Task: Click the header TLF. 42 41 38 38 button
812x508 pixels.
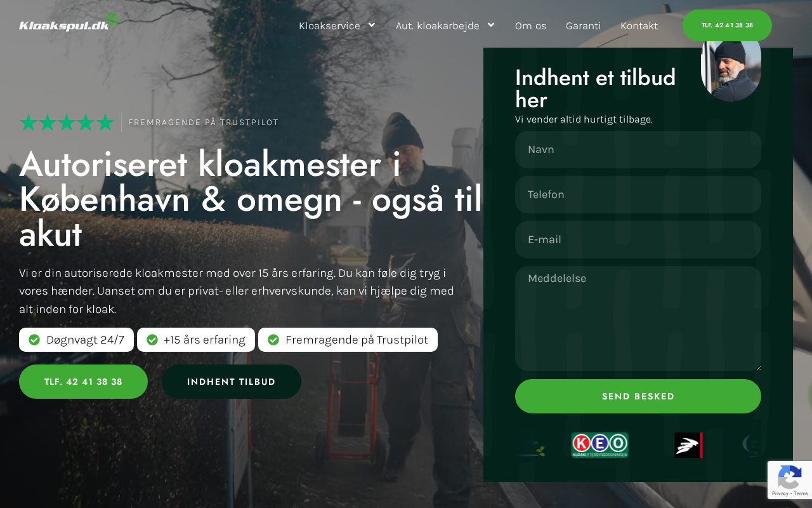Action: coord(727,25)
